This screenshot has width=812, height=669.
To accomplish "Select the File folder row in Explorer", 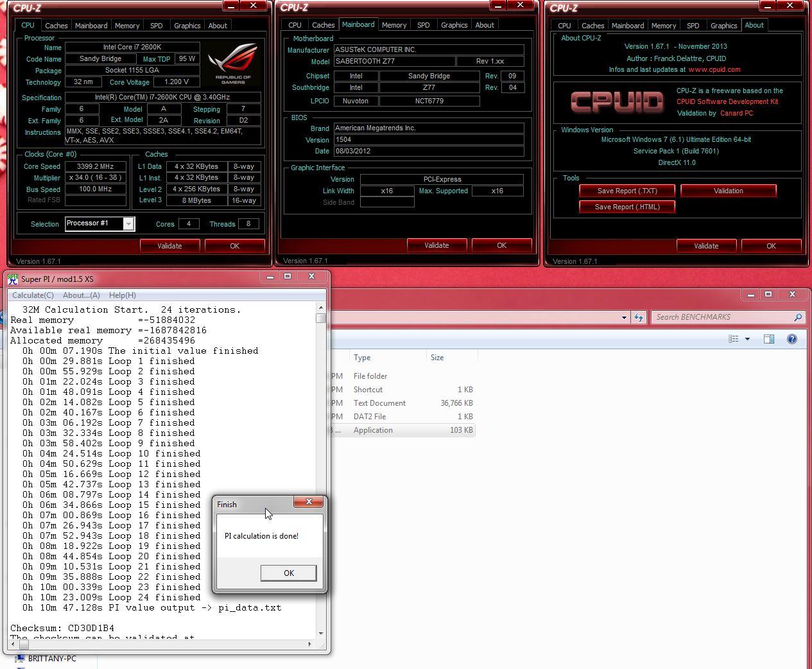I will (403, 376).
